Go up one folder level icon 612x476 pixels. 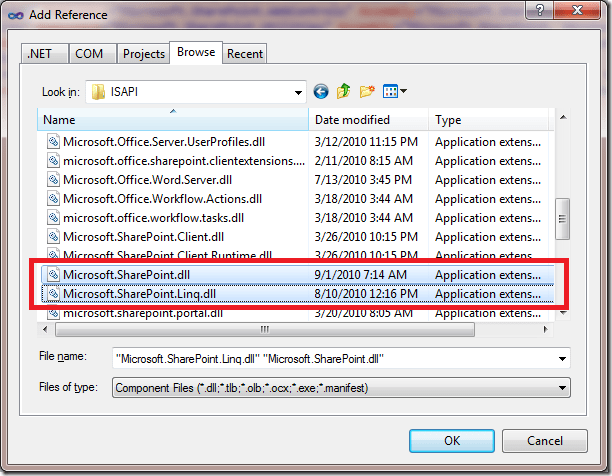[x=344, y=92]
